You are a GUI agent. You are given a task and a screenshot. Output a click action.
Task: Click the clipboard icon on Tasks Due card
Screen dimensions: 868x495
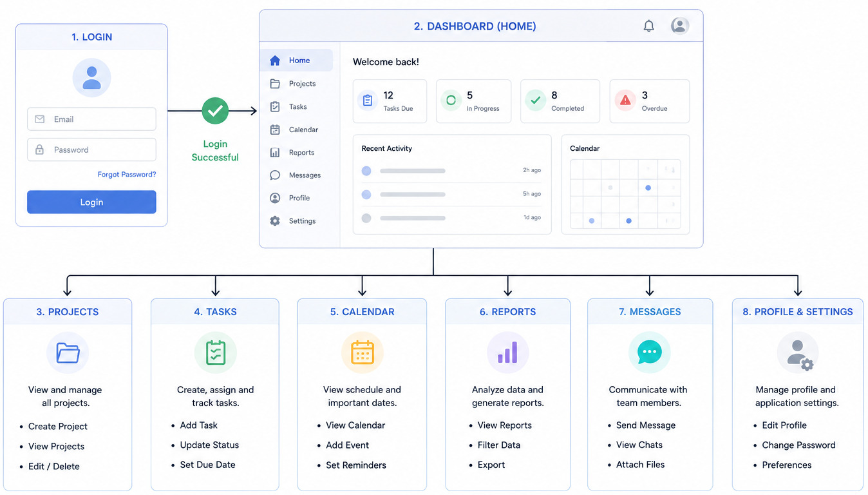pos(368,101)
